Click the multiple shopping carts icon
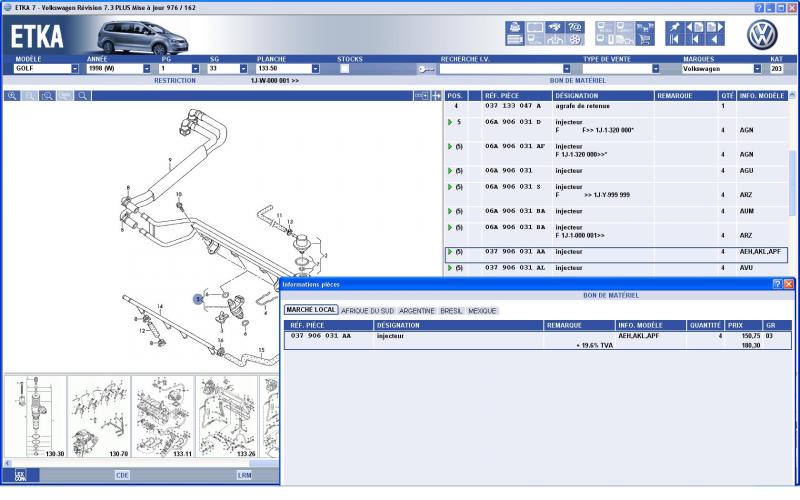Image resolution: width=800 pixels, height=500 pixels. (x=645, y=27)
